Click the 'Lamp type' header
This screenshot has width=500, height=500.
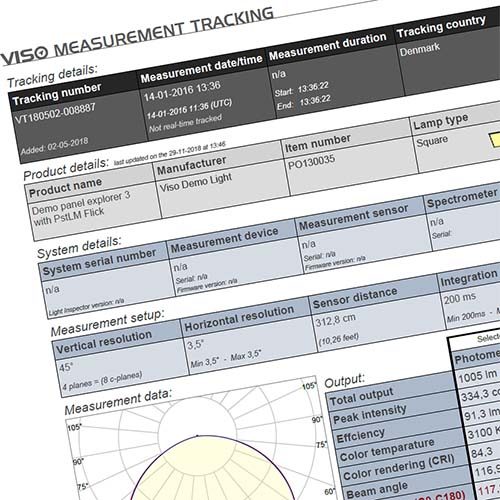click(x=441, y=121)
